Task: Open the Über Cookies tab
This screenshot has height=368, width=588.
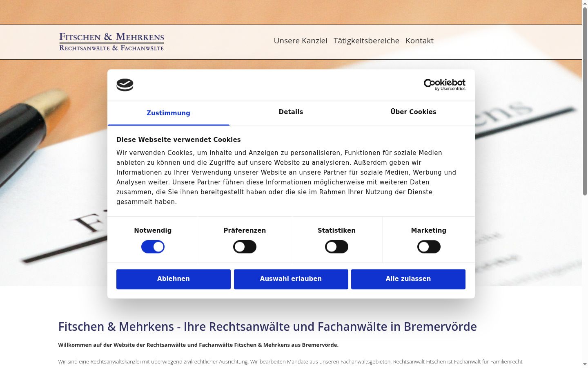Action: point(413,112)
